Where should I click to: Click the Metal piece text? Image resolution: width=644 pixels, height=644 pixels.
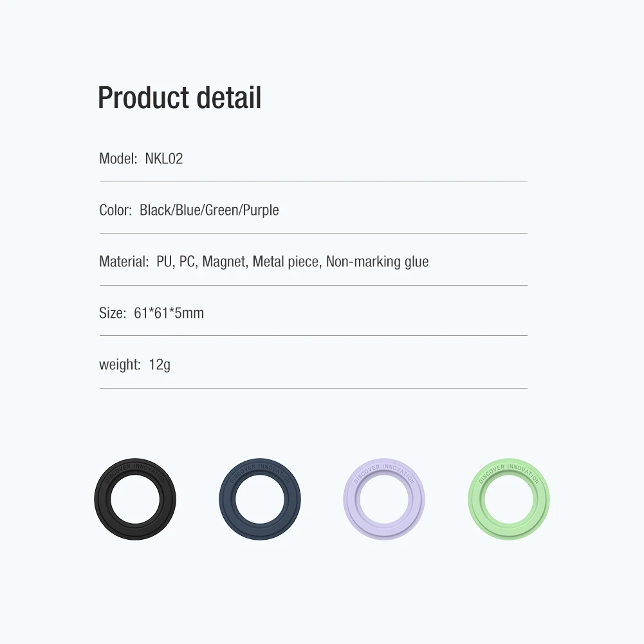287,262
